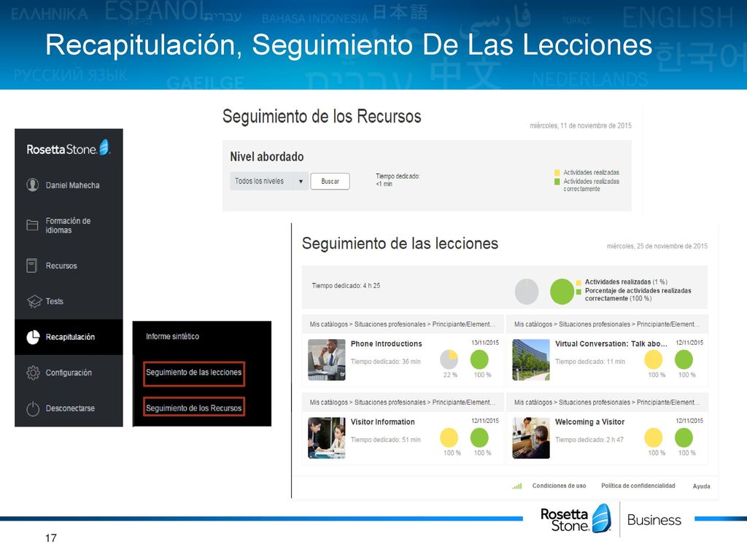
Task: Select Seguimiento de los Recursos submenu item
Action: click(x=194, y=408)
